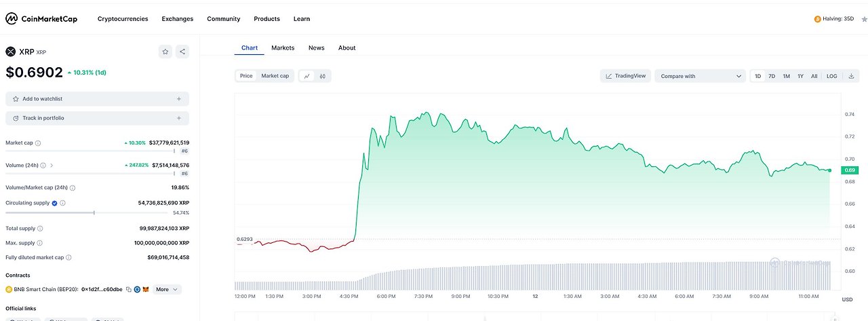Expand Volume (24h) chevron
The height and width of the screenshot is (321, 868).
coord(52,165)
